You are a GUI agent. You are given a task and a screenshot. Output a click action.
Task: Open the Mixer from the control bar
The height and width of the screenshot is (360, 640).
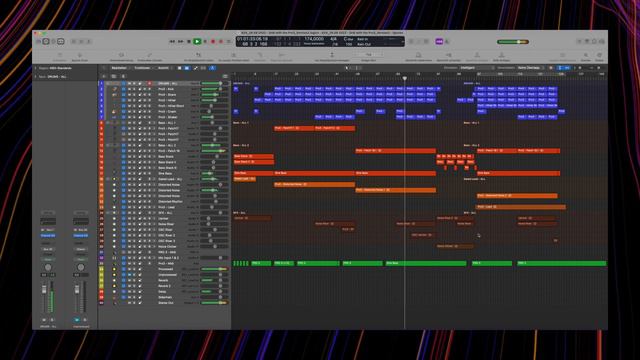(81, 42)
